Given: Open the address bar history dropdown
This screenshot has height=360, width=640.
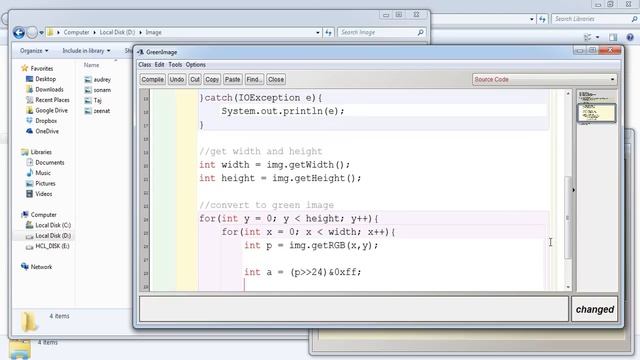Looking at the screenshot, I should click(x=318, y=32).
